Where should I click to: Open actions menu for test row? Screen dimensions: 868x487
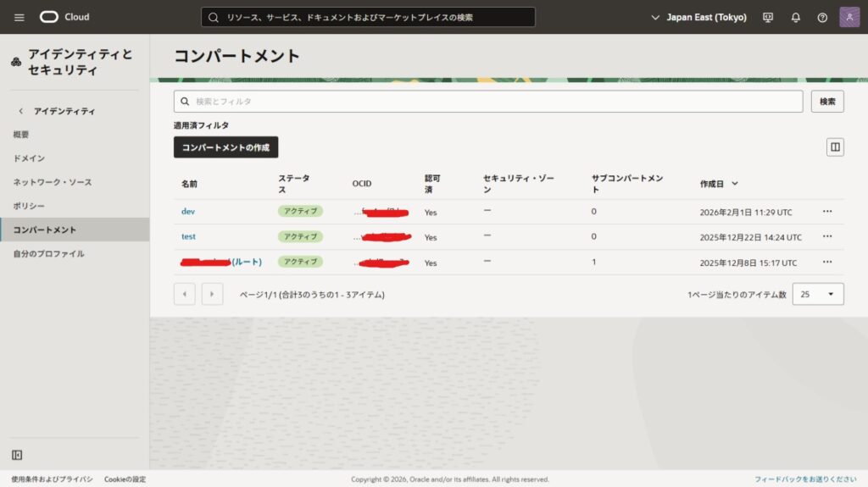point(827,236)
